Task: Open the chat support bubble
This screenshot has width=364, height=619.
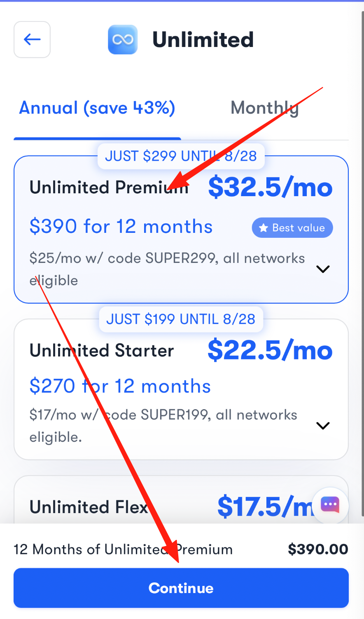Action: point(330,505)
